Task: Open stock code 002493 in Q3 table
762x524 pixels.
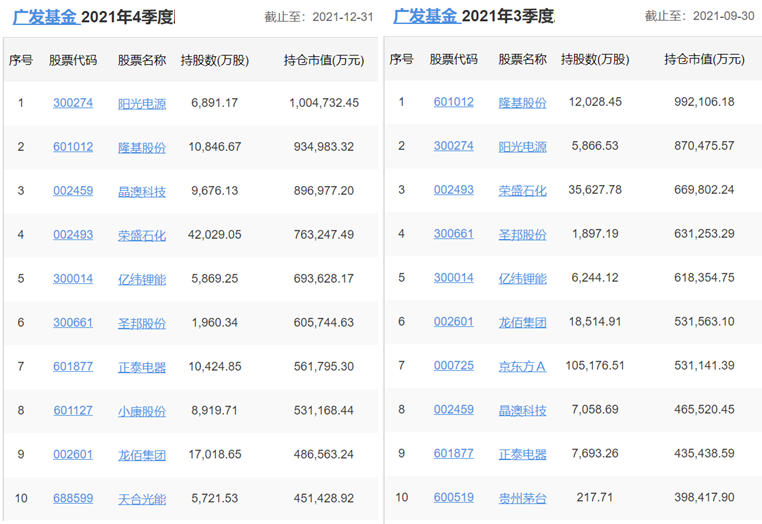Action: click(453, 190)
